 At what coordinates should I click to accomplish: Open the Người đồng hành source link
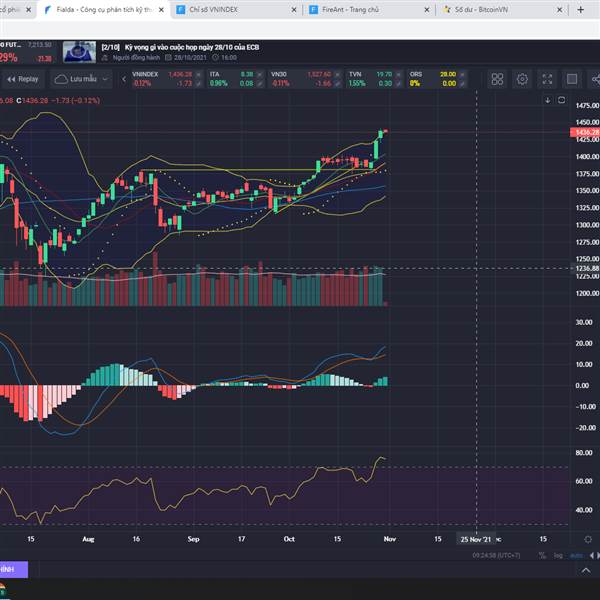point(136,58)
